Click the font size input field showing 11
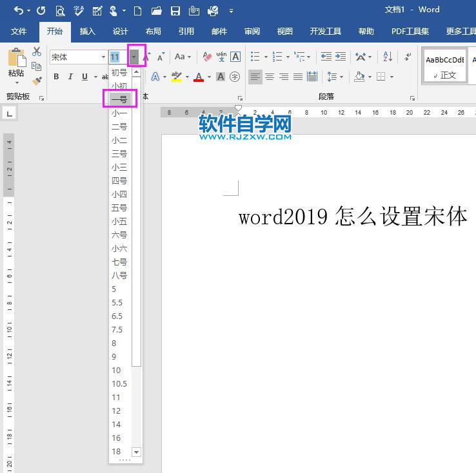 coord(119,57)
